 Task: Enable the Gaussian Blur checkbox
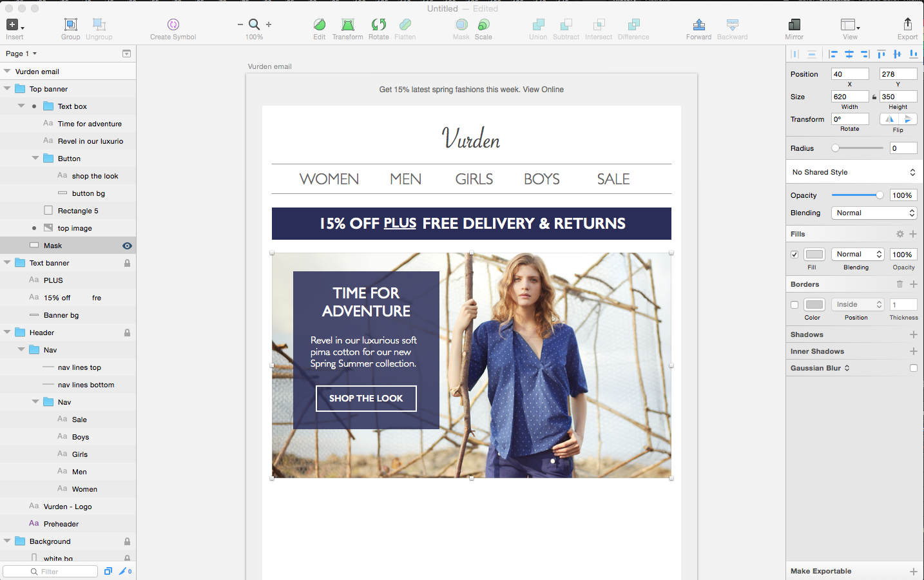click(x=913, y=368)
